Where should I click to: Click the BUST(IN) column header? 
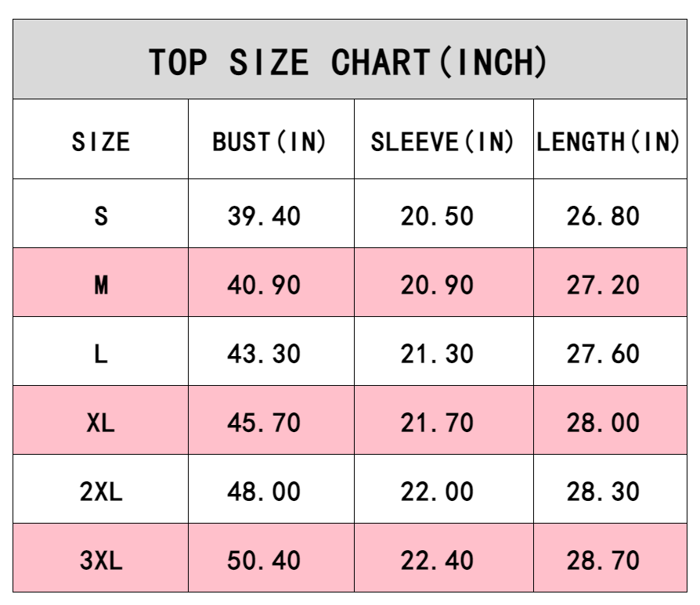point(269,142)
